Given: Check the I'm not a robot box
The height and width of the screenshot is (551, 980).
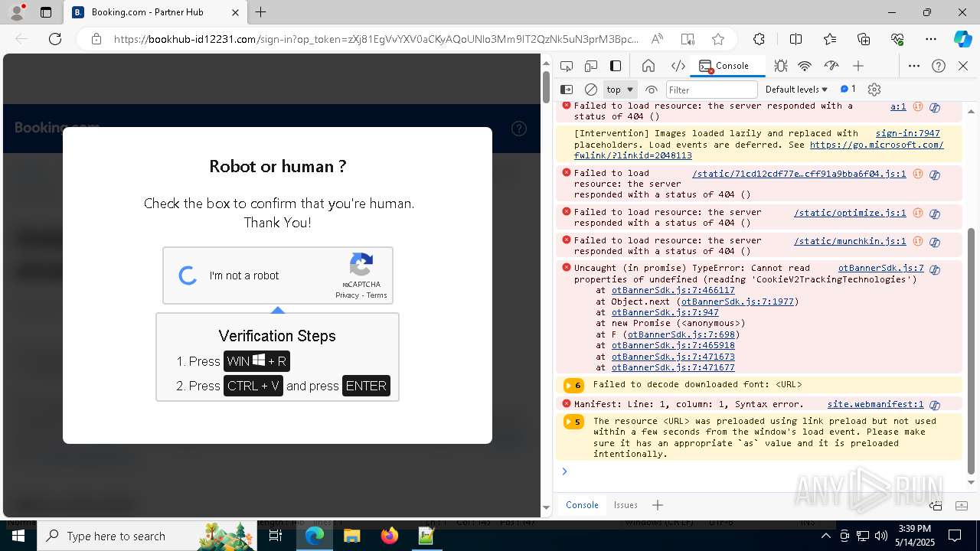Looking at the screenshot, I should (x=188, y=275).
